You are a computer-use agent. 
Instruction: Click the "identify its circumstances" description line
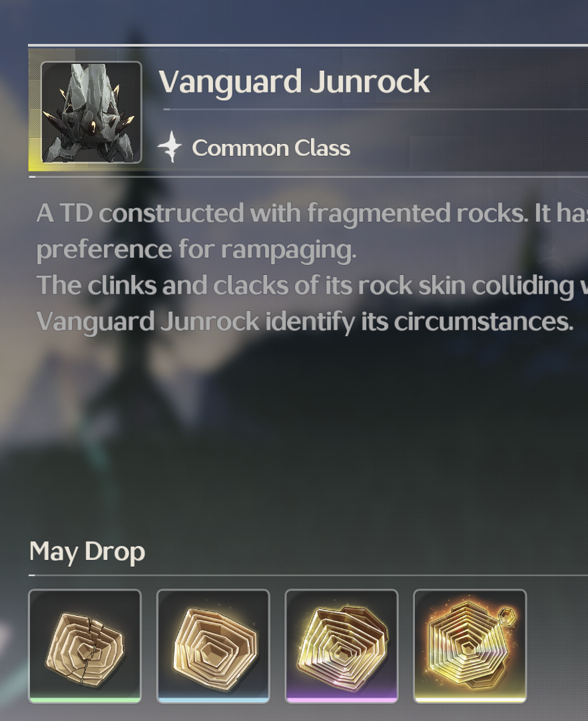pyautogui.click(x=305, y=322)
